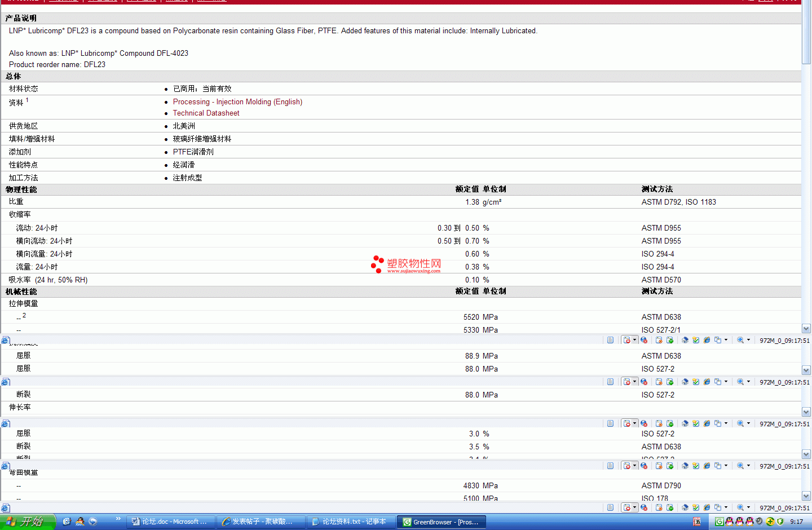This screenshot has height=530, width=812.
Task: Click home icon above 断裂 88.0 MPa row
Action: (685, 382)
